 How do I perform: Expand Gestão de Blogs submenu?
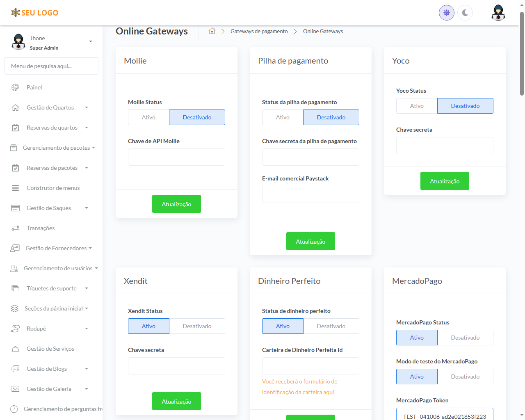87,369
